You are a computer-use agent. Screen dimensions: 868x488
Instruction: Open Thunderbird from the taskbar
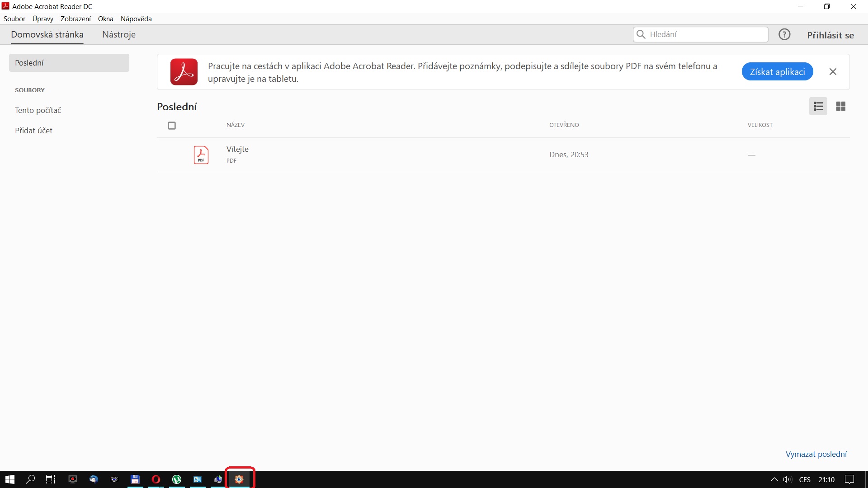pos(94,479)
